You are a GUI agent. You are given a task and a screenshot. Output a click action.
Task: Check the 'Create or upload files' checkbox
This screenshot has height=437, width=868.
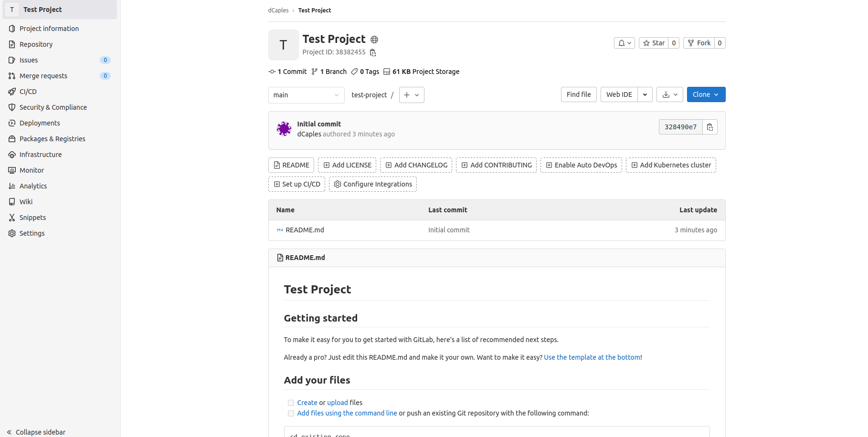pos(291,403)
